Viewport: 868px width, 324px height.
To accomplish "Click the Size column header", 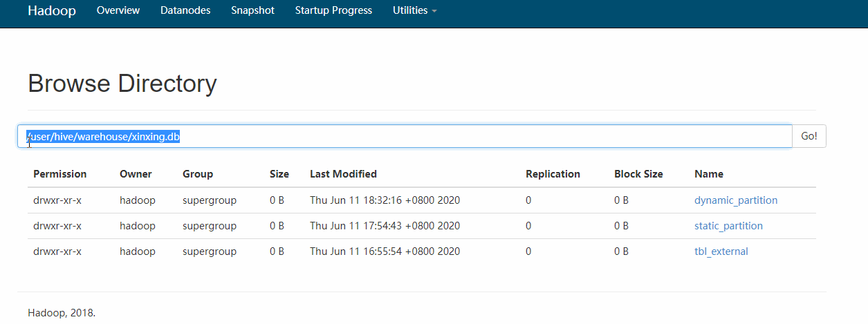I will click(x=279, y=174).
